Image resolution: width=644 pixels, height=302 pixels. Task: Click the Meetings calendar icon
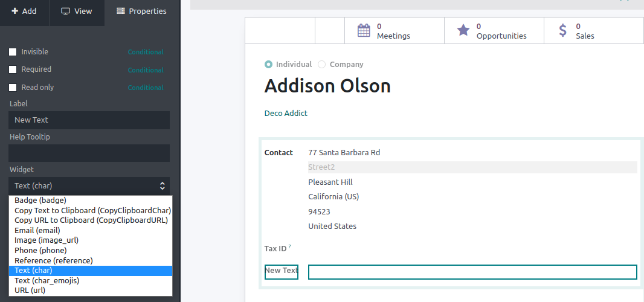coord(364,31)
